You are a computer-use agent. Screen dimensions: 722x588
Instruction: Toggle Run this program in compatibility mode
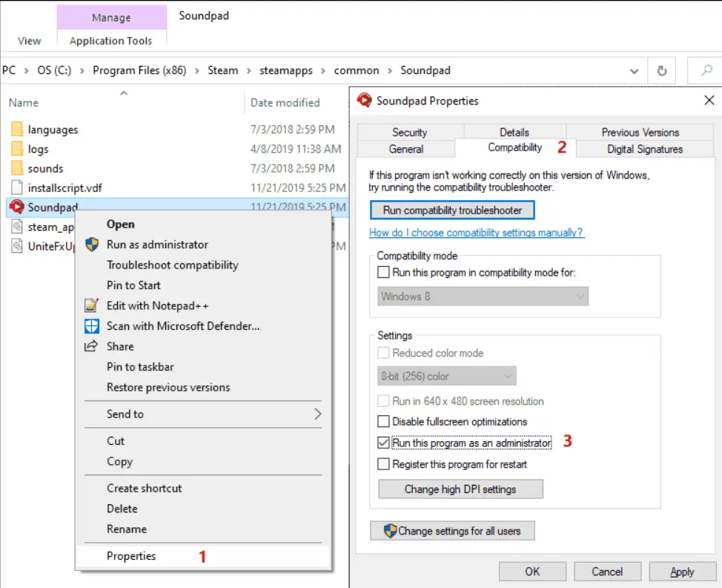click(383, 272)
